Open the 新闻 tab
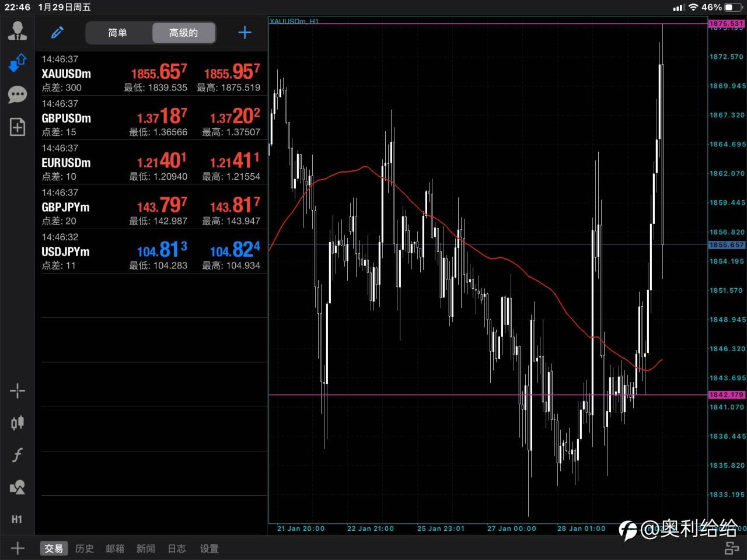Viewport: 747px width, 560px height. [146, 548]
